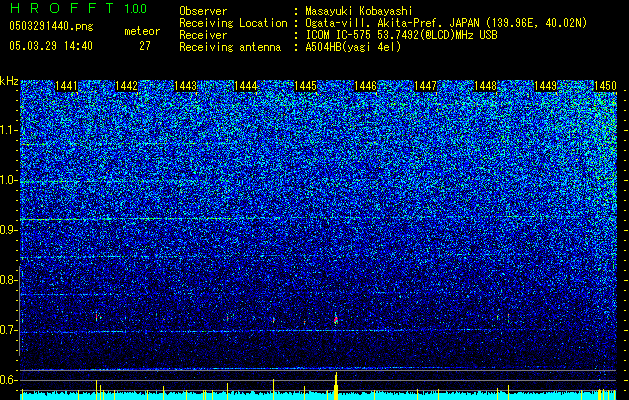This screenshot has width=629, height=400.
Task: Click the time marker 1450
Action: (605, 86)
